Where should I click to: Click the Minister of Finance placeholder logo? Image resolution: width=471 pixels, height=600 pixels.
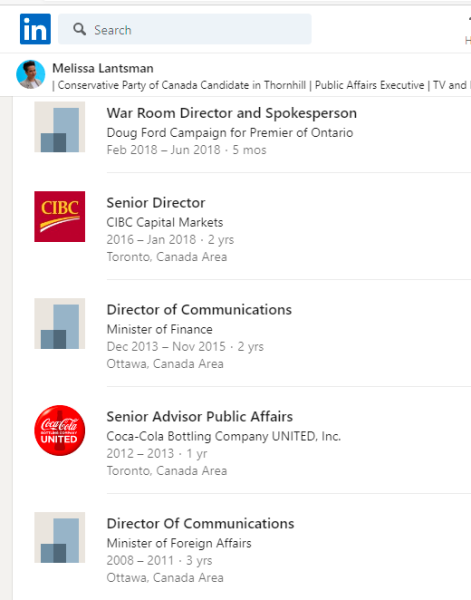pyautogui.click(x=60, y=324)
